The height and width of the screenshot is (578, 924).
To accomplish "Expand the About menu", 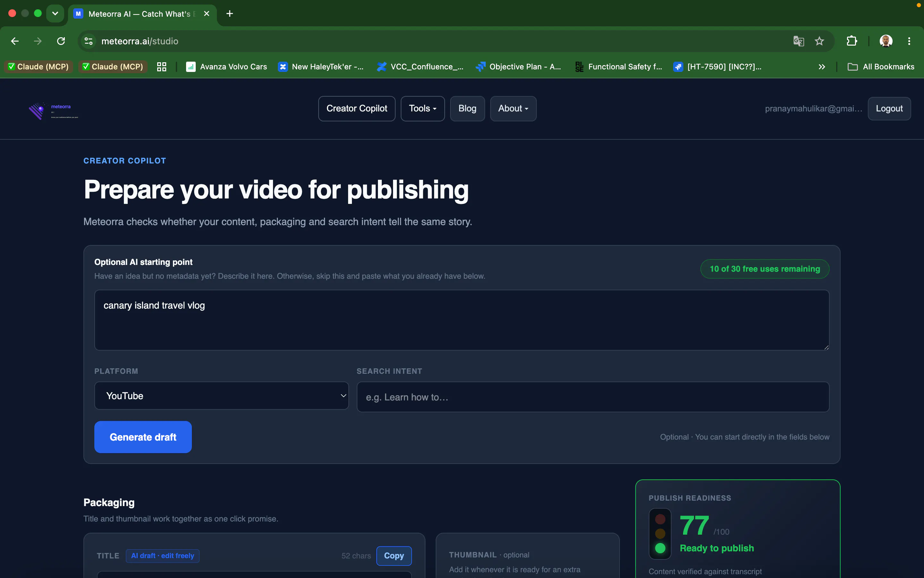I will pos(513,109).
